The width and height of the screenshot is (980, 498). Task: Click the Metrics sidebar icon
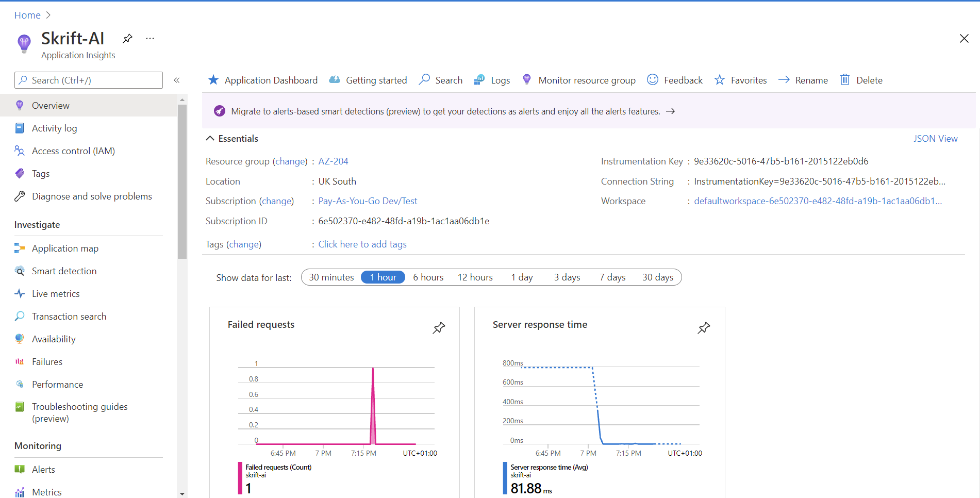pyautogui.click(x=20, y=492)
